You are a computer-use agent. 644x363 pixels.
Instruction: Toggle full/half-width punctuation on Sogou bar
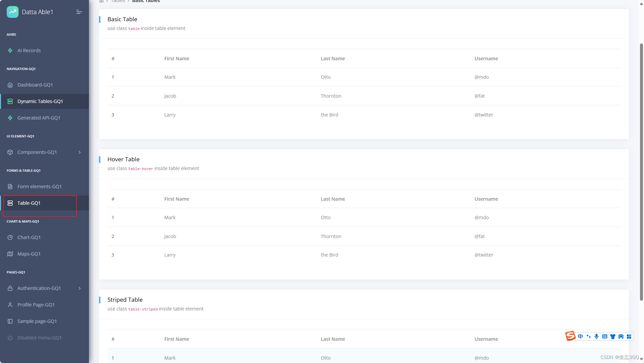588,336
